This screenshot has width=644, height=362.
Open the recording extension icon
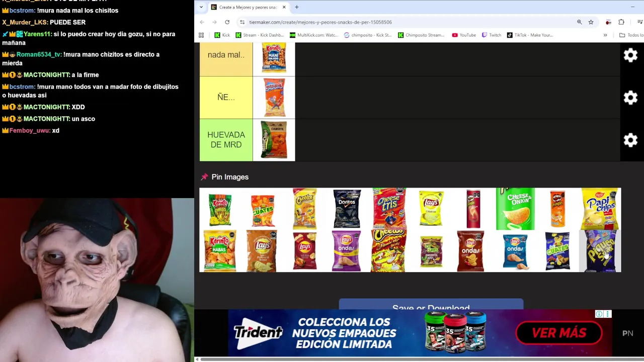coord(608,22)
